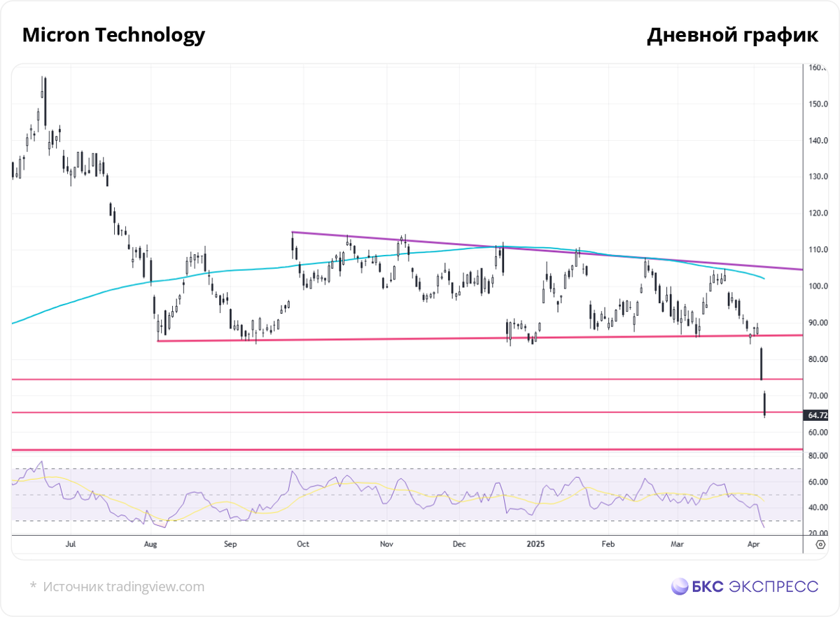This screenshot has width=840, height=617.
Task: Click the June peak candle near 157
Action: [44, 102]
